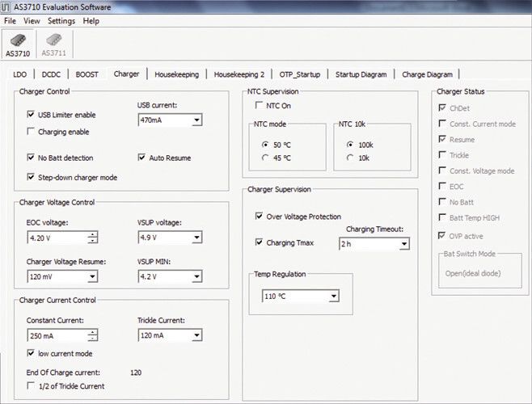Open the Charge Diagram tab
The image size is (532, 404).
[x=427, y=74]
